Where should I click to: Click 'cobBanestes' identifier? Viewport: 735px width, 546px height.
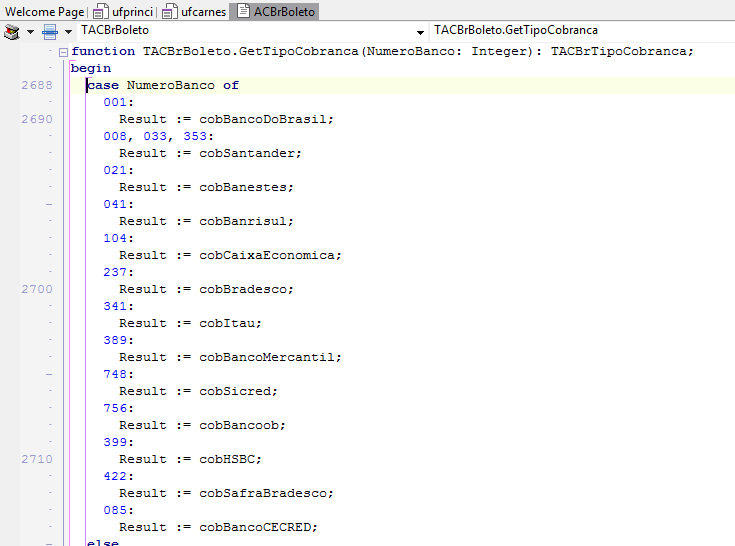tap(243, 187)
